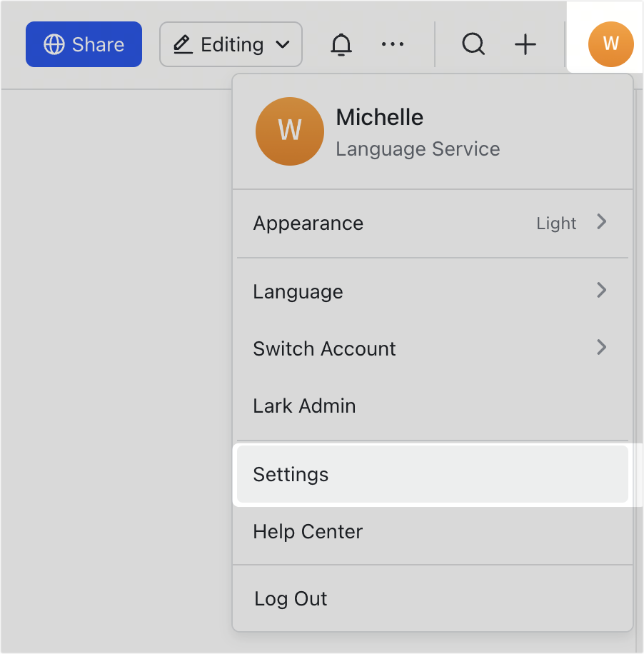
Task: Open Settings from the profile menu
Action: coord(433,474)
